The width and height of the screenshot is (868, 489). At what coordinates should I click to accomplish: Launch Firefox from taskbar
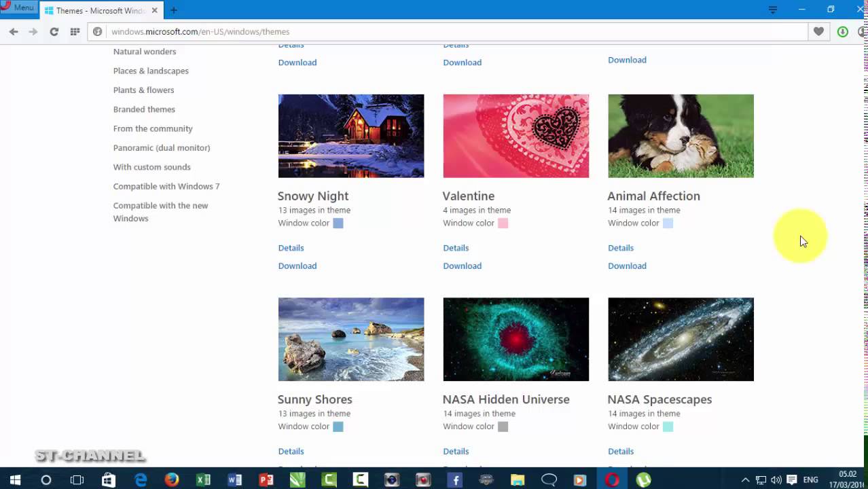[x=172, y=480]
